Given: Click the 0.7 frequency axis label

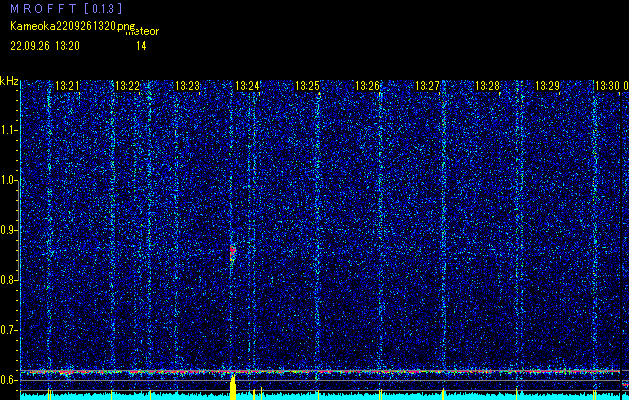Looking at the screenshot, I should click(8, 330).
